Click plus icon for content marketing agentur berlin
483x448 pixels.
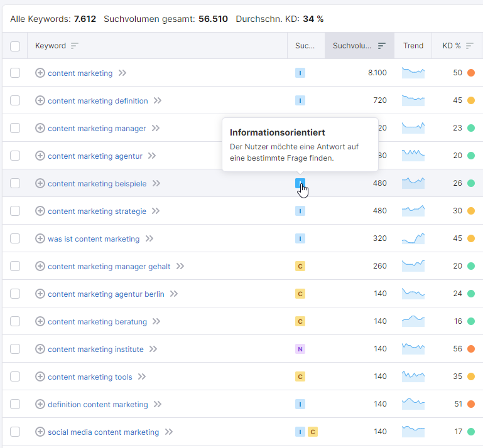coord(40,294)
